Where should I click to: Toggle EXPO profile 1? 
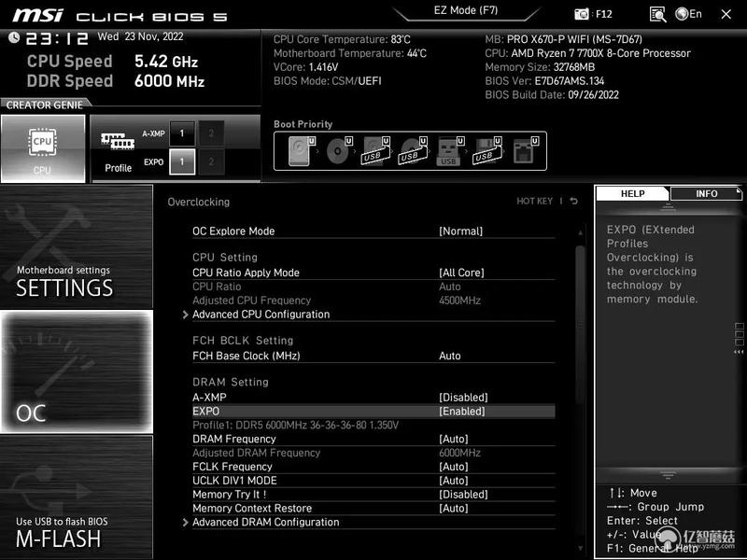(x=182, y=161)
